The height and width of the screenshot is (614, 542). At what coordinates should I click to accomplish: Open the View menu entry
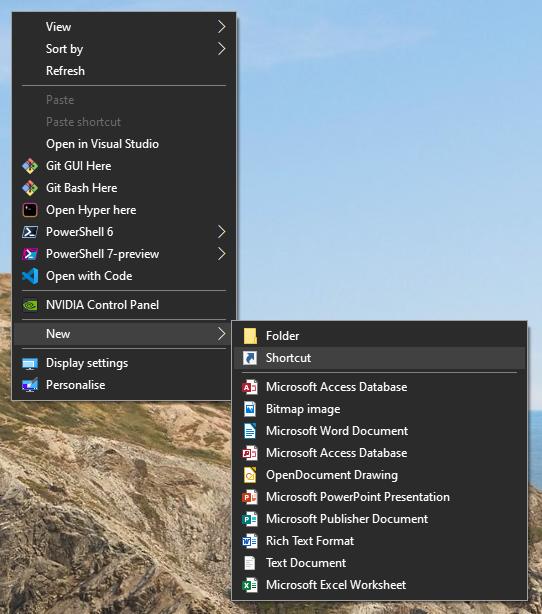(124, 27)
